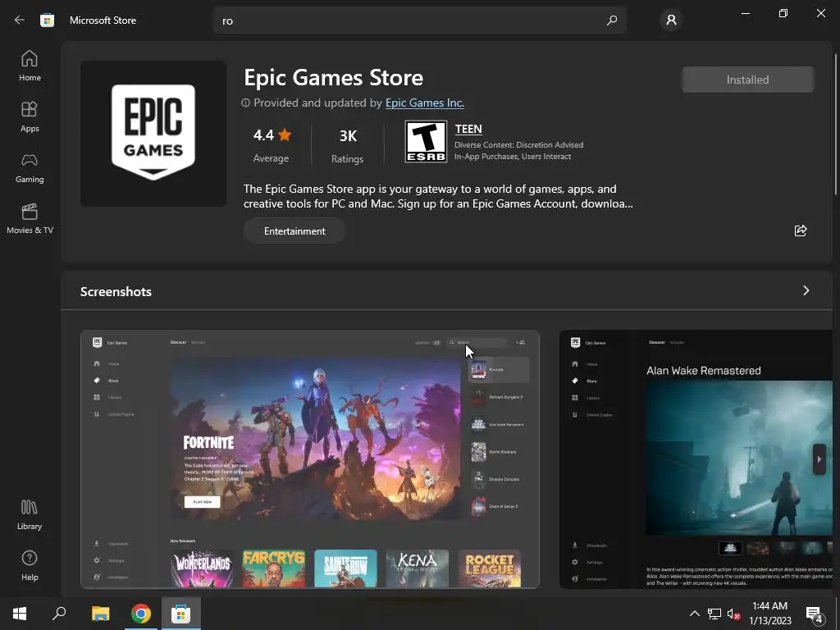Click the 'In-App Purchases, Users Interact' text
Image resolution: width=840 pixels, height=630 pixels.
pyautogui.click(x=513, y=157)
